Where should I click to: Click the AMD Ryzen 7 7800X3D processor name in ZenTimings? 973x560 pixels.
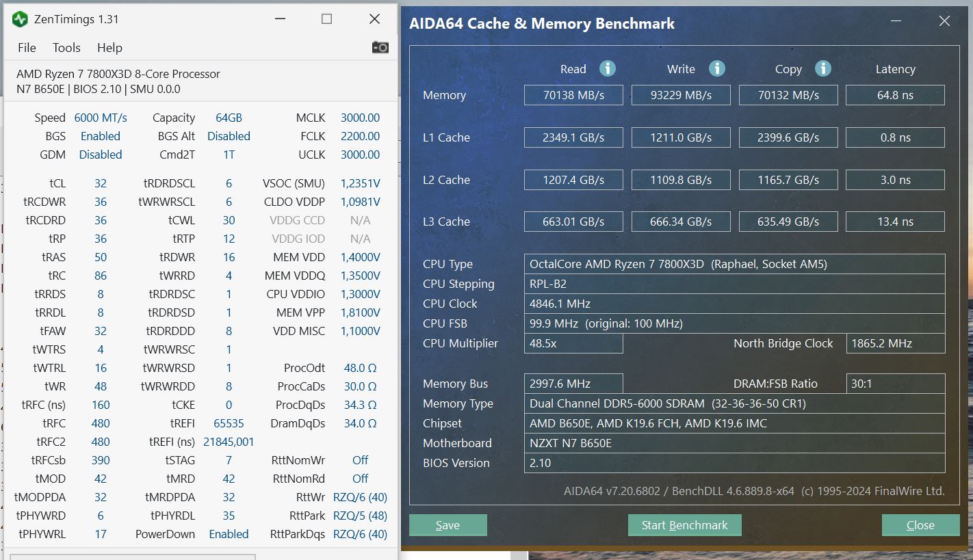tap(118, 74)
